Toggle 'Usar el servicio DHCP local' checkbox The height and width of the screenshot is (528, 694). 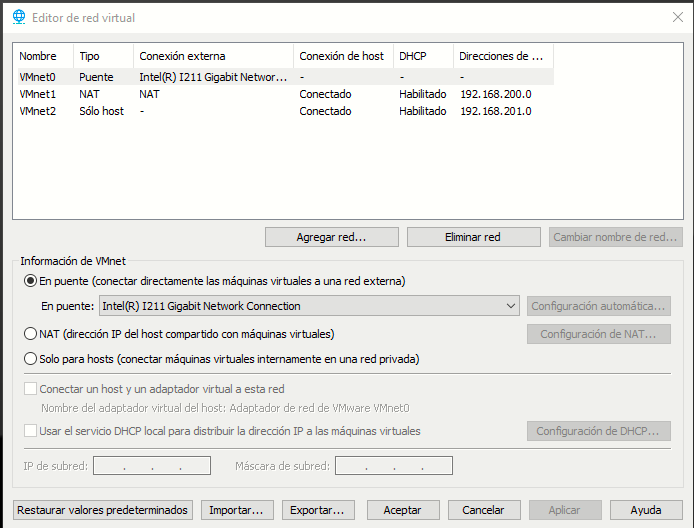(30, 431)
